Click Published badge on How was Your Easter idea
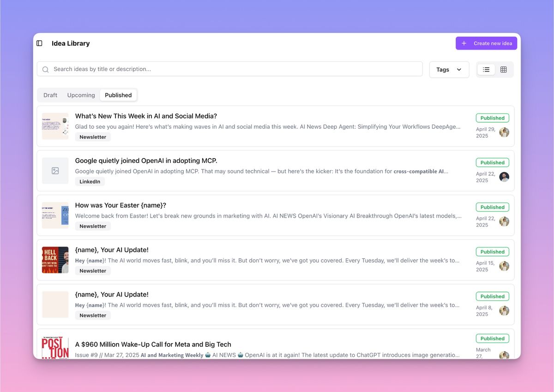 tap(493, 207)
